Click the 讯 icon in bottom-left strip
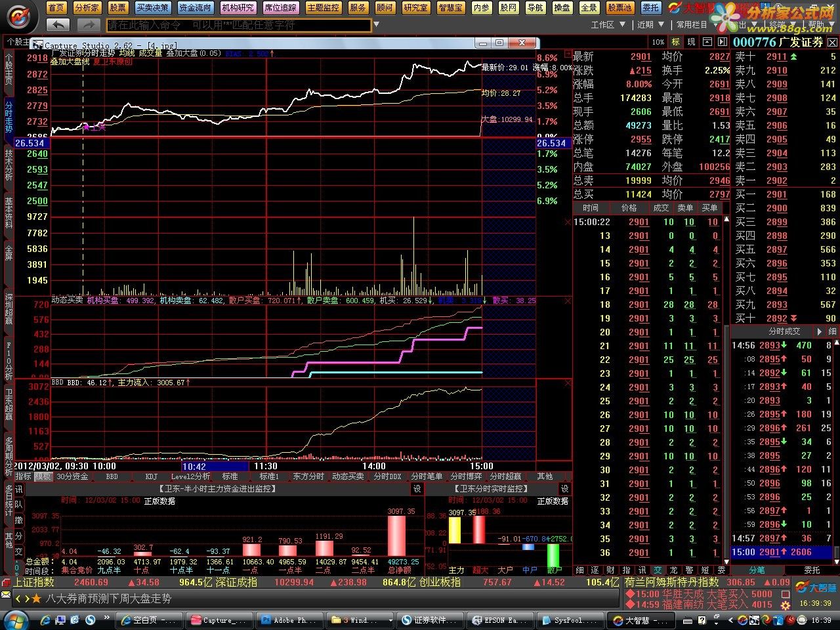 [x=18, y=490]
